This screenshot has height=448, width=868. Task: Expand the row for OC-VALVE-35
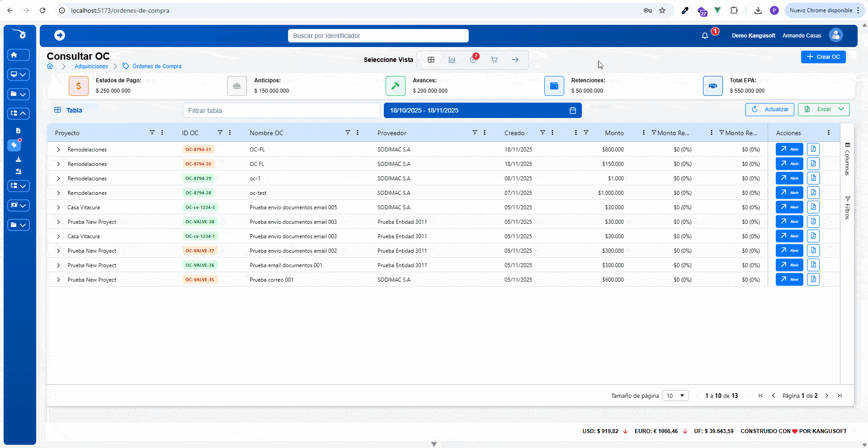[58, 280]
